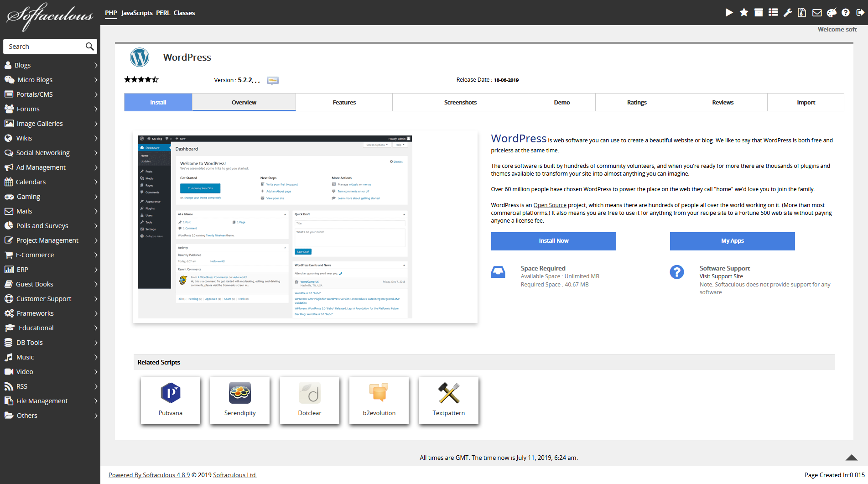868x484 pixels.
Task: Click the logout arrow icon
Action: (860, 13)
